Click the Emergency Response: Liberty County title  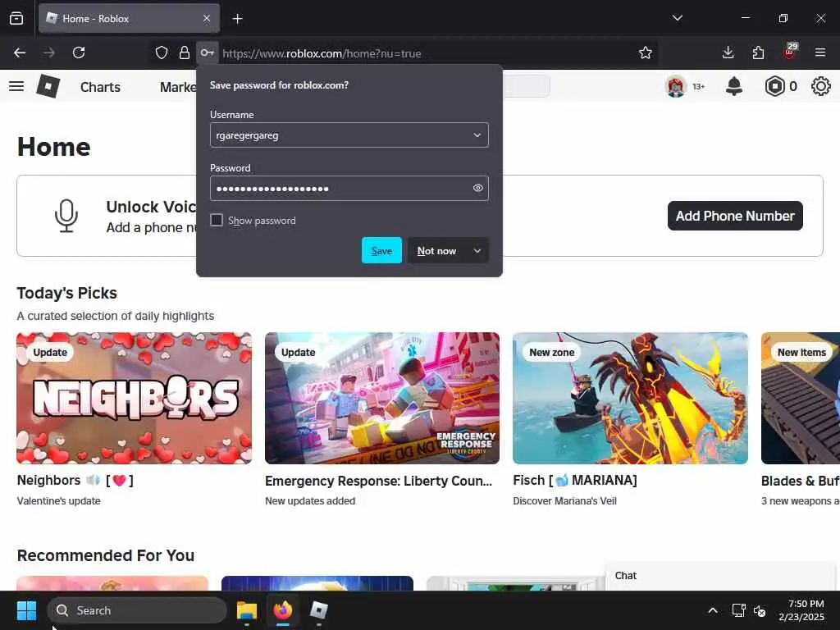click(x=378, y=481)
